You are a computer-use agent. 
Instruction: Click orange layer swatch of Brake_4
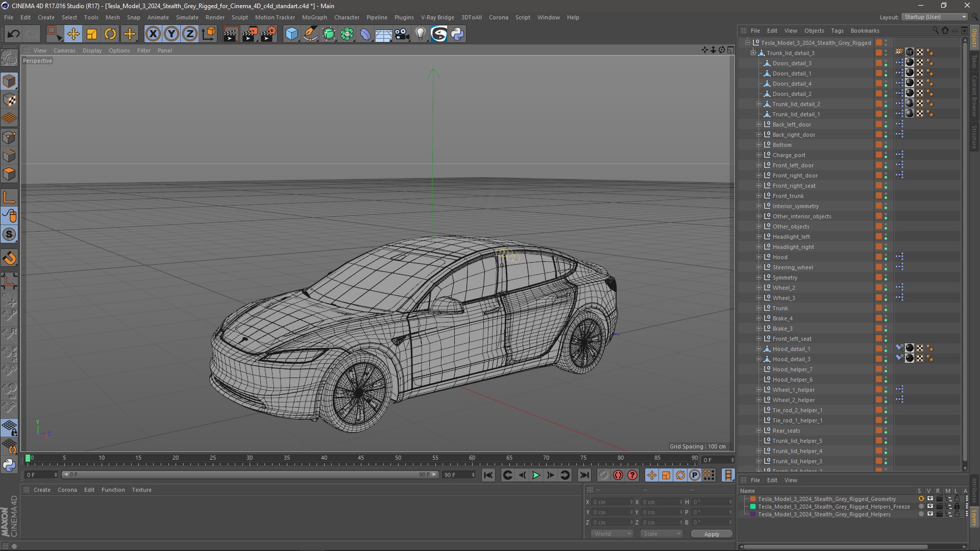pos(879,318)
